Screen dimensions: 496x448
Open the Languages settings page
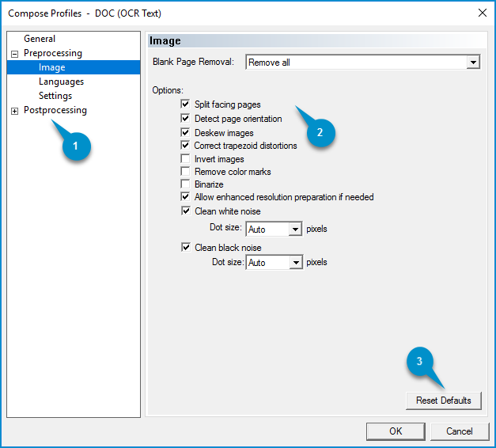click(x=62, y=82)
